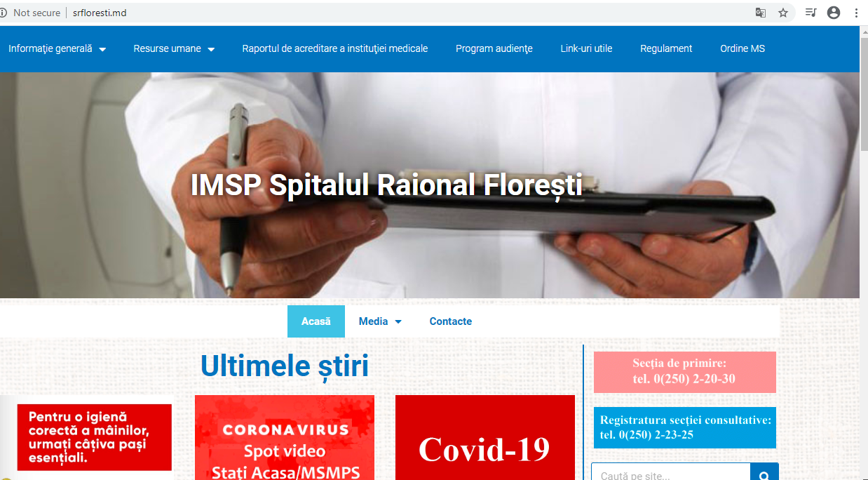
Task: Go to the Contacte page
Action: pyautogui.click(x=450, y=321)
